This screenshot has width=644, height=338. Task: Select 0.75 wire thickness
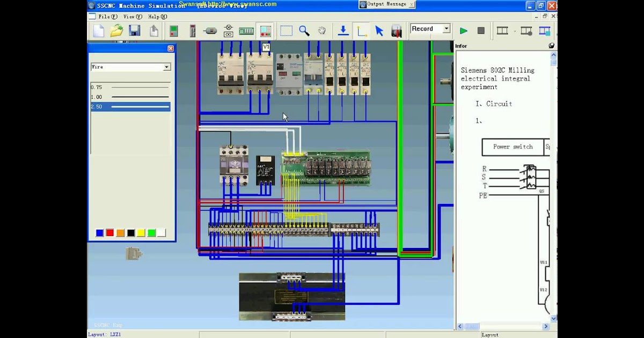tap(130, 87)
